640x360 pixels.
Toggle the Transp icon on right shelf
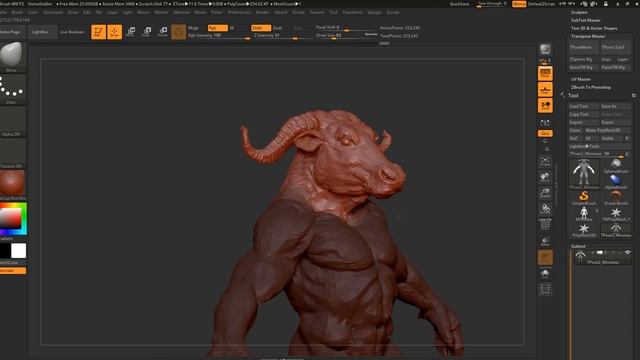545,241
